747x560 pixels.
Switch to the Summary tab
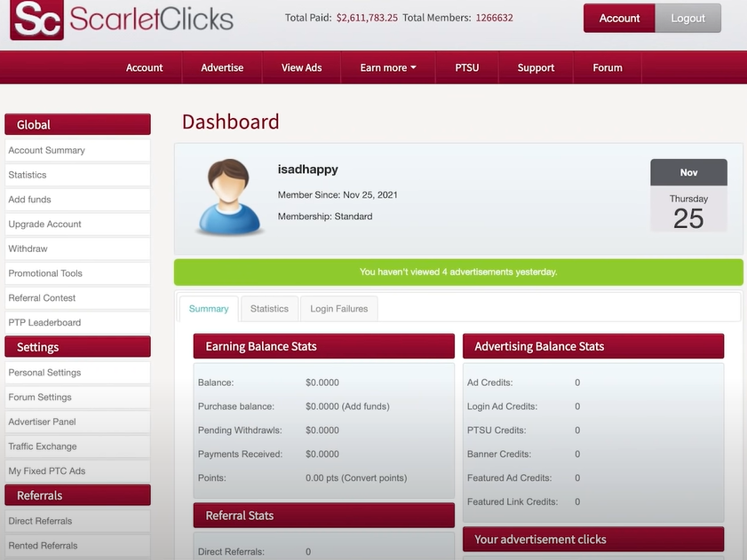(209, 309)
